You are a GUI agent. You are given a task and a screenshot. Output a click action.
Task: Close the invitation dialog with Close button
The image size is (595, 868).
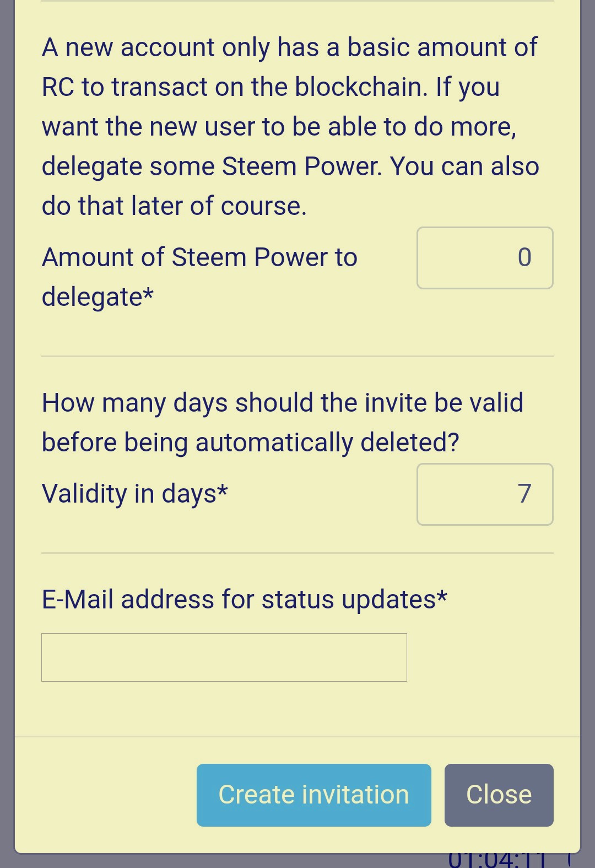pyautogui.click(x=499, y=795)
